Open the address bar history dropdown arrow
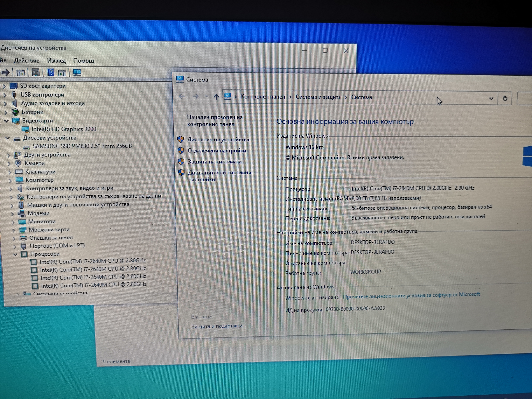This screenshot has height=399, width=532. pos(491,98)
